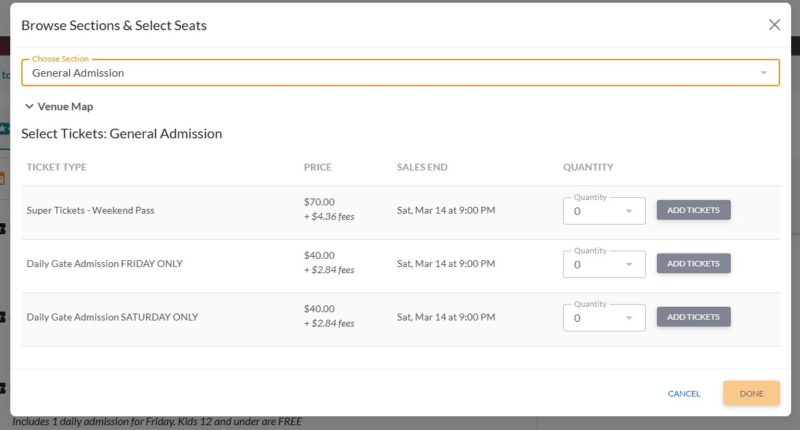Open the Choose Section dropdown

click(x=400, y=73)
